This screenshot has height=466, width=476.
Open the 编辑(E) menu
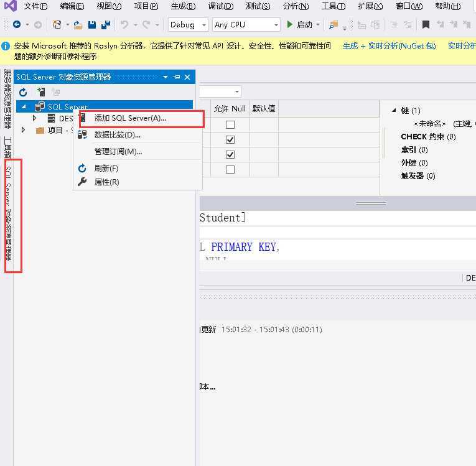tap(72, 6)
